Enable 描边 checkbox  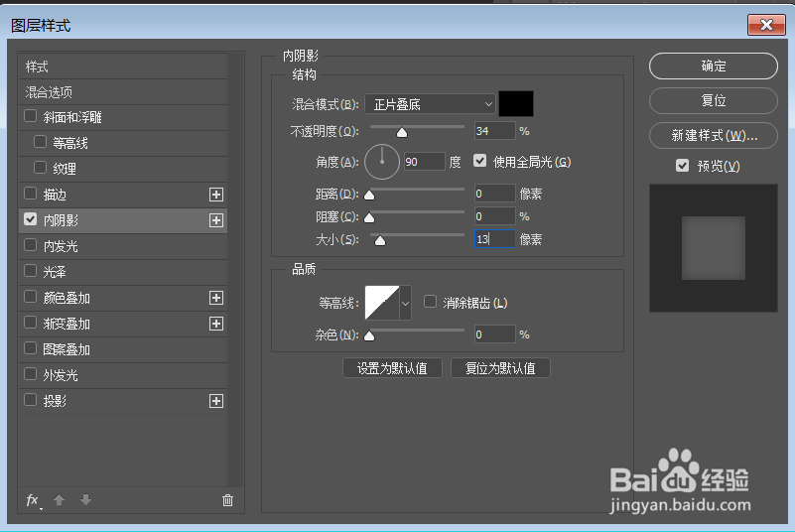(31, 194)
